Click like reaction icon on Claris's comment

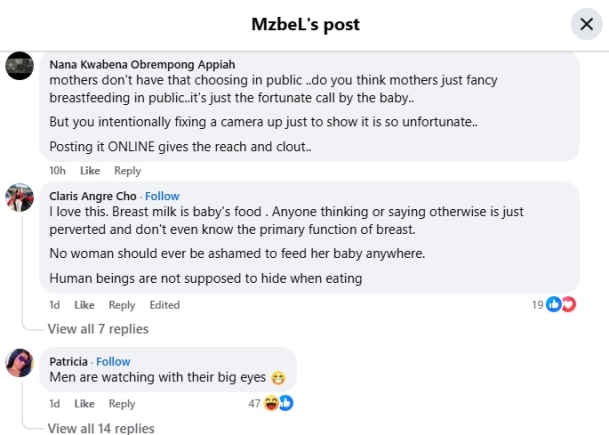553,305
